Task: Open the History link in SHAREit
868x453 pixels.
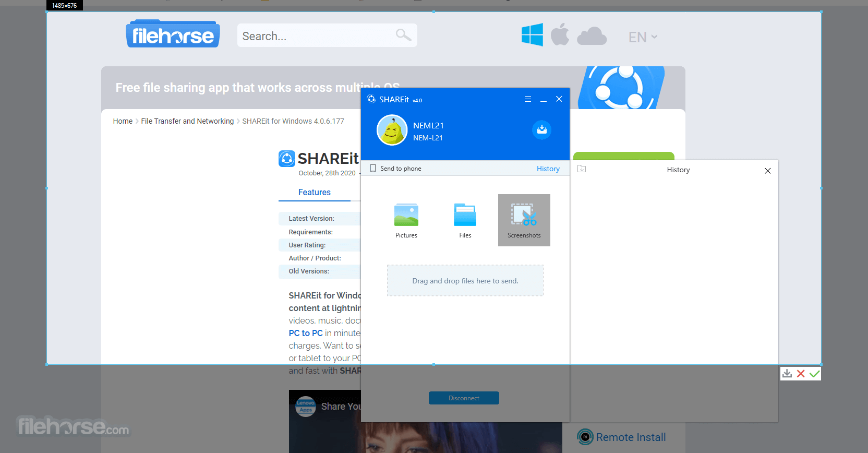Action: pos(548,169)
